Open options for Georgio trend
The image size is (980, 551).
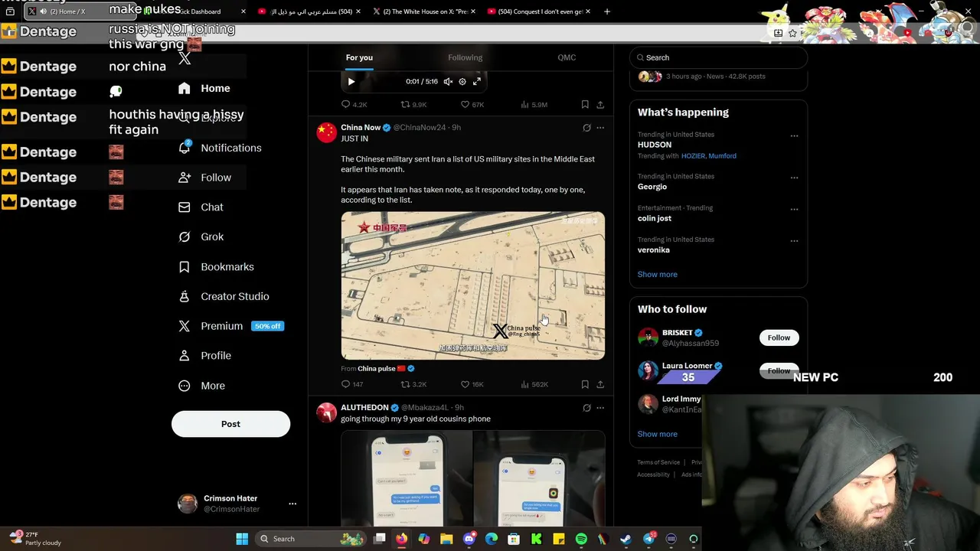click(794, 178)
